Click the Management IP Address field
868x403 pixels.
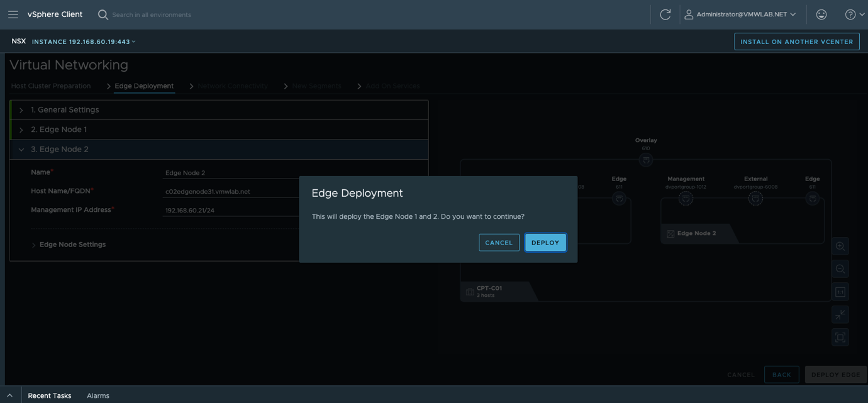click(231, 210)
